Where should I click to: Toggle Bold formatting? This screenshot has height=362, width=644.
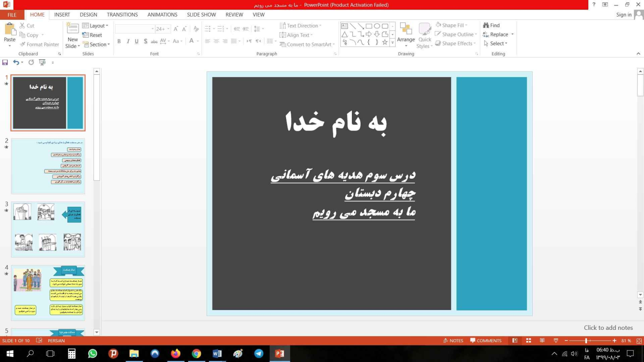[x=119, y=41]
